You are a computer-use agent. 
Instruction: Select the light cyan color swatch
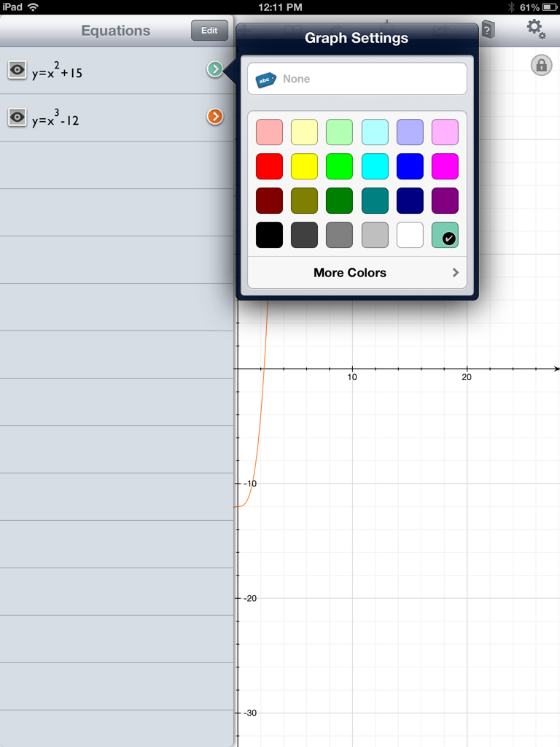coord(376,132)
